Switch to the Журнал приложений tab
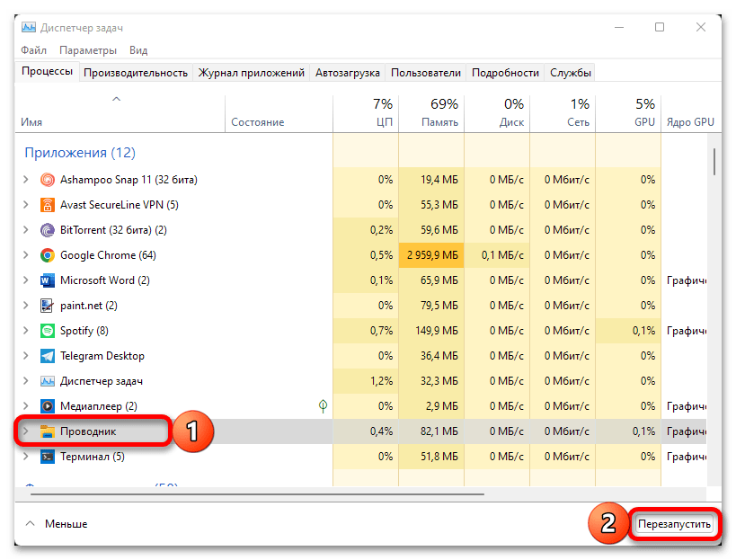Screen dimensions: 736x560 coord(251,73)
